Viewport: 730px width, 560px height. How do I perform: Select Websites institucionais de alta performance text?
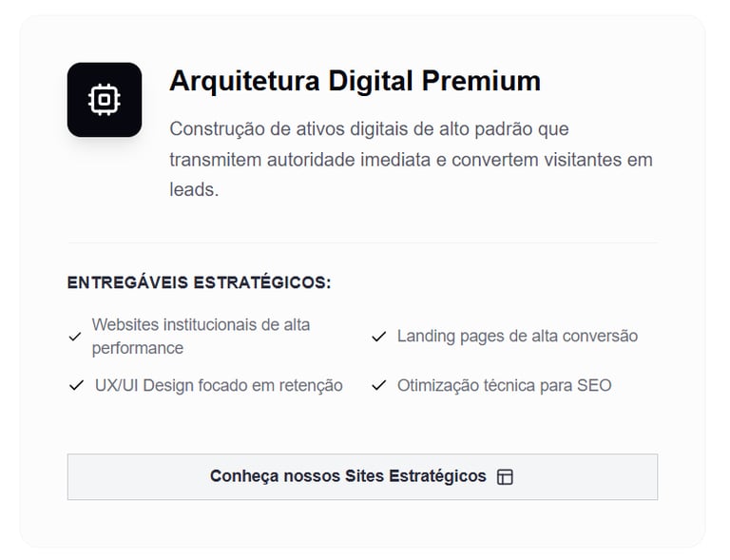click(200, 337)
